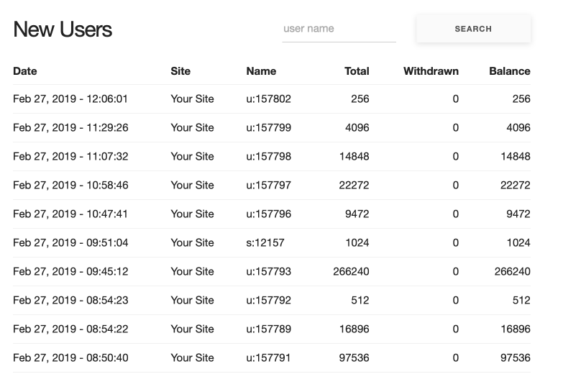Select the Site column header
The height and width of the screenshot is (392, 581).
click(180, 71)
